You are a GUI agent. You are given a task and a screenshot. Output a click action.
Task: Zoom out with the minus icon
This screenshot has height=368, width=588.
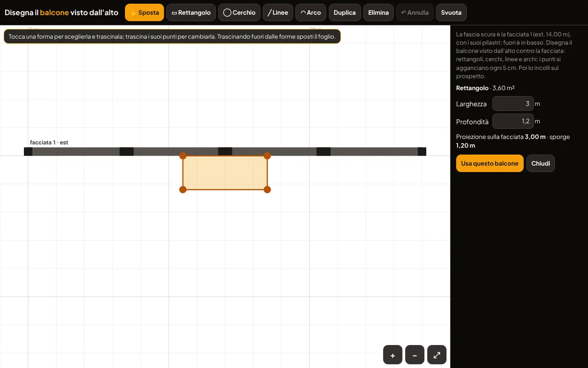coord(415,355)
